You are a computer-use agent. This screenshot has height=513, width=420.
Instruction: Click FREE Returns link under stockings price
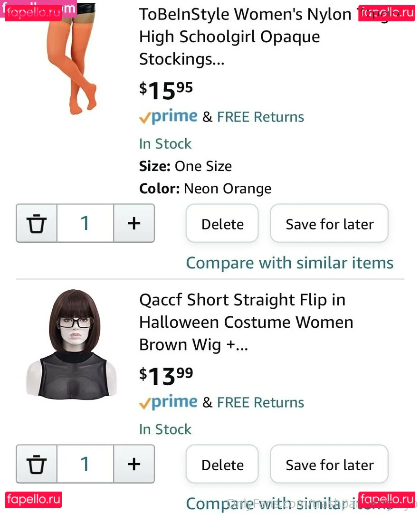[260, 117]
